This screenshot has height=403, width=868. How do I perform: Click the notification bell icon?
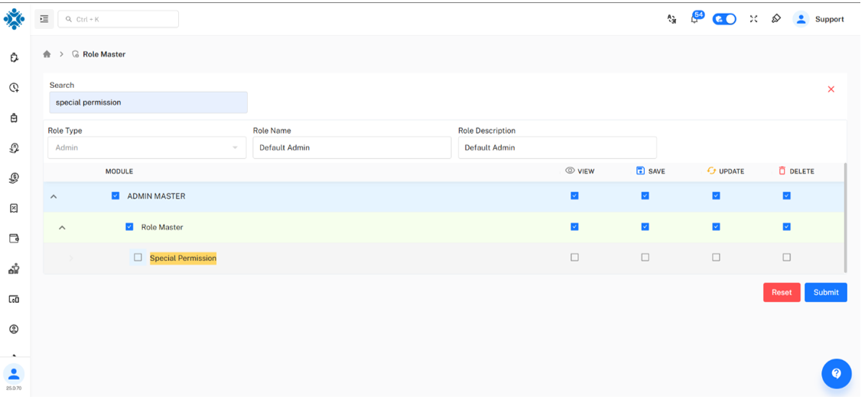tap(695, 19)
